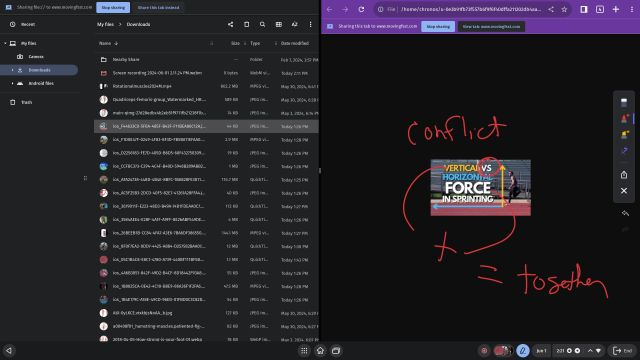Reload the browser page

(361, 9)
